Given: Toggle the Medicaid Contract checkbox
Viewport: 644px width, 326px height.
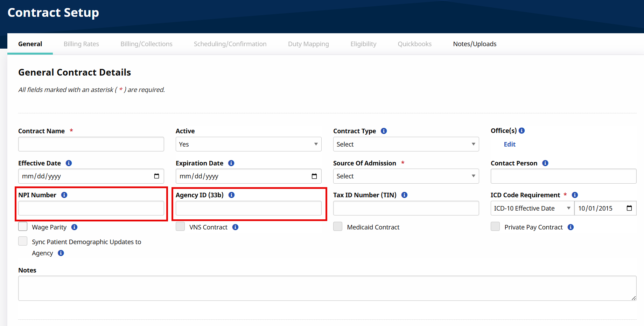Looking at the screenshot, I should click(338, 227).
